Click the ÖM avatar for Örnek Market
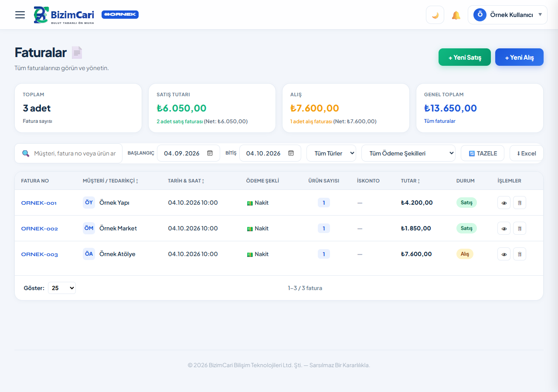Viewport: 558px width, 392px height. point(89,228)
